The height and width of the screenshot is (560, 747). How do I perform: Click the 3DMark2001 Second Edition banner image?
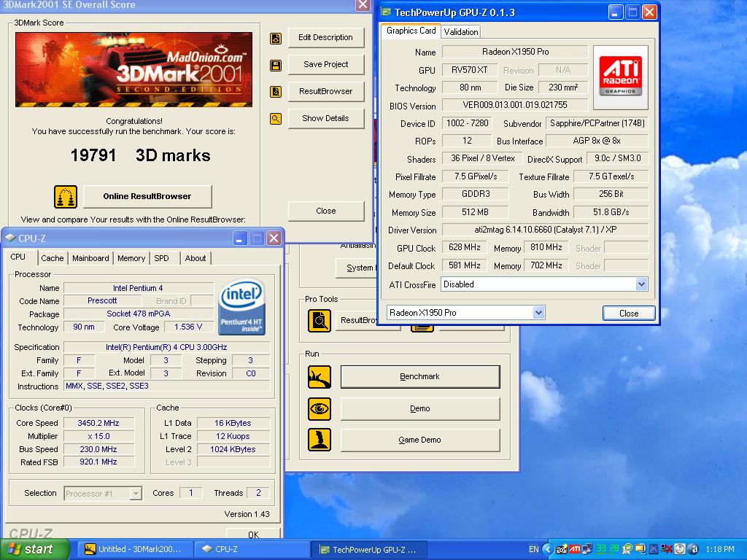[134, 69]
